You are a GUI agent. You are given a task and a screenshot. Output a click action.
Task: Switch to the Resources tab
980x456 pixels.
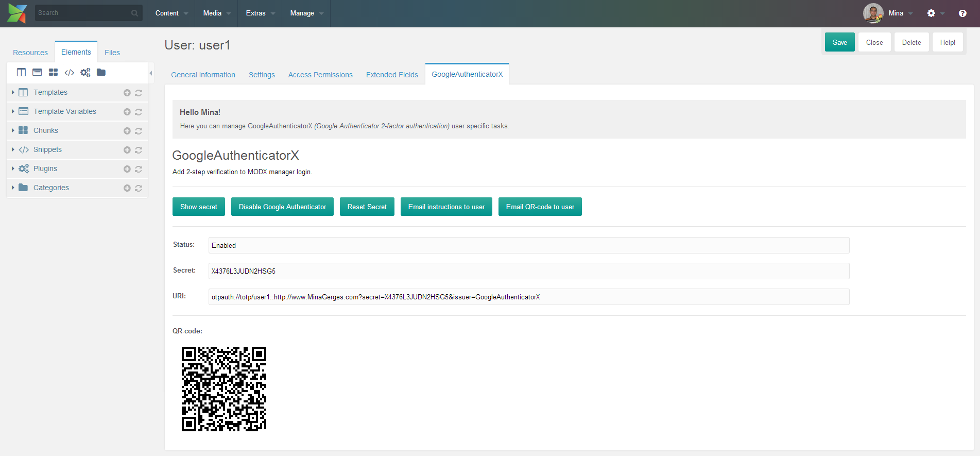click(30, 53)
